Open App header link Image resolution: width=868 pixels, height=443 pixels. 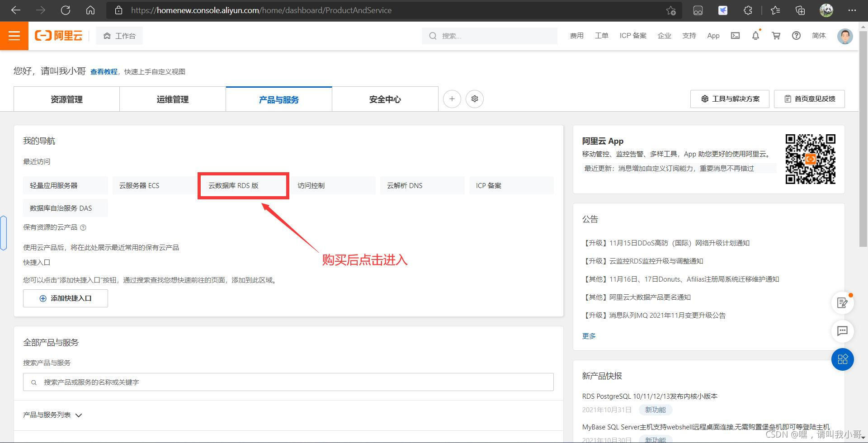pyautogui.click(x=713, y=36)
